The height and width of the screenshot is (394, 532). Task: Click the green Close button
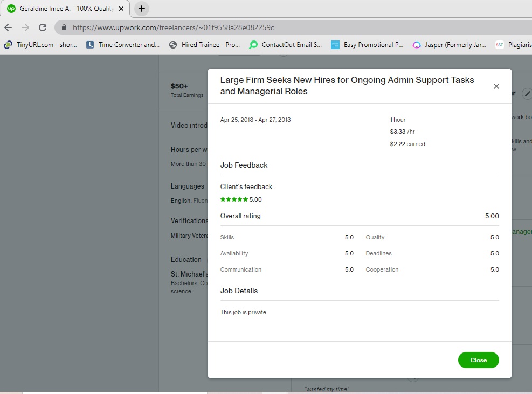point(479,360)
